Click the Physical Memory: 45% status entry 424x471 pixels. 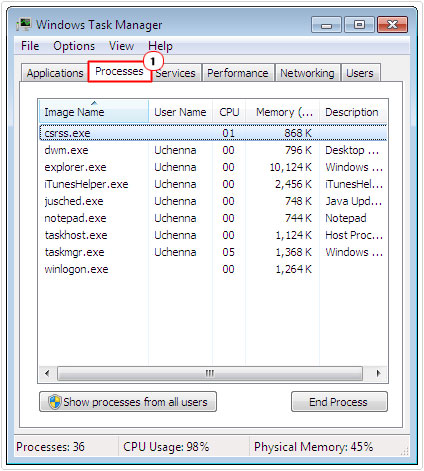[313, 446]
